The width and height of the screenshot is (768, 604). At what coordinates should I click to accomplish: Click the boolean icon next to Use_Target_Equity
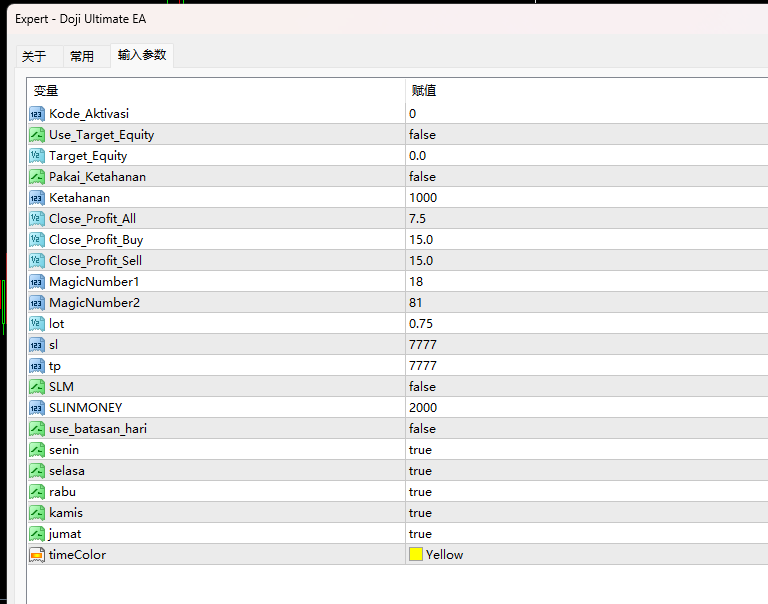(x=37, y=135)
